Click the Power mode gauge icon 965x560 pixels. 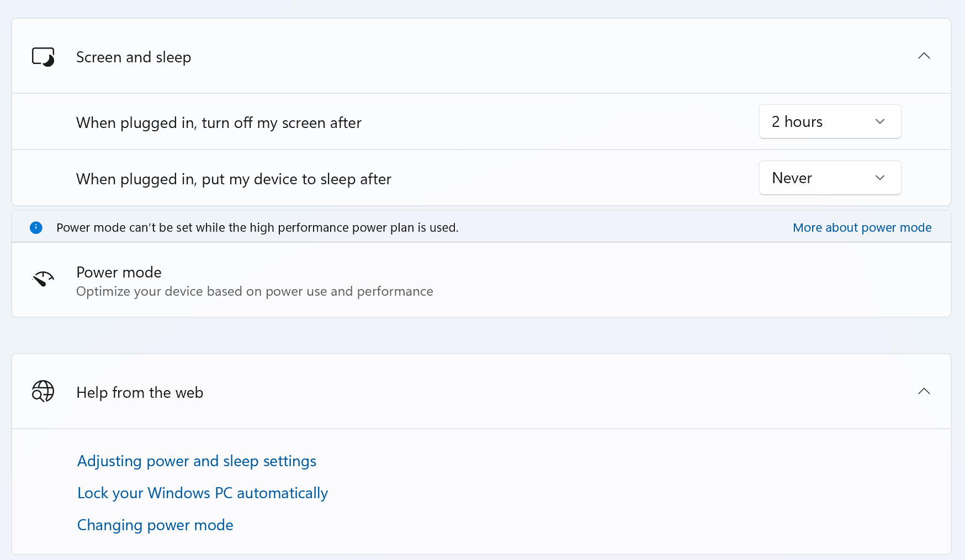tap(43, 279)
